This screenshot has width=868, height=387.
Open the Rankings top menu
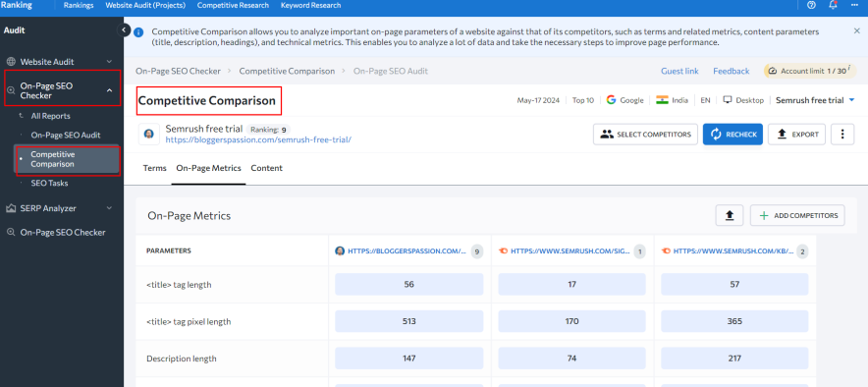tap(79, 5)
